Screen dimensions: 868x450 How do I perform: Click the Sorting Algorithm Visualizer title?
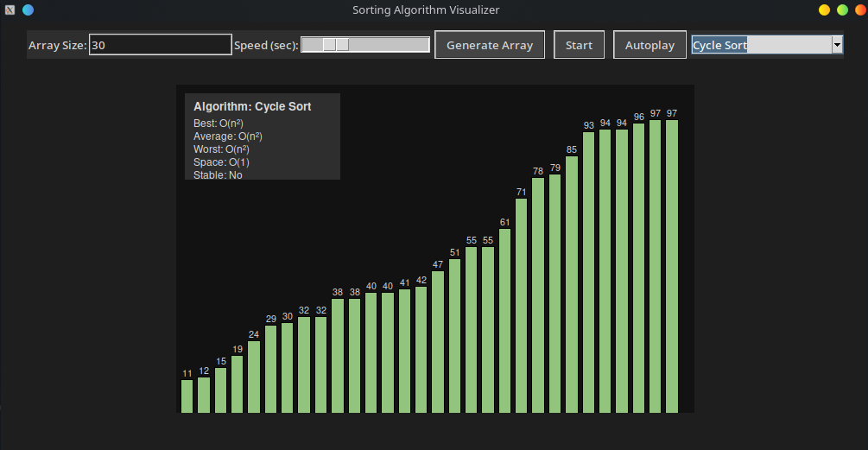pos(426,10)
